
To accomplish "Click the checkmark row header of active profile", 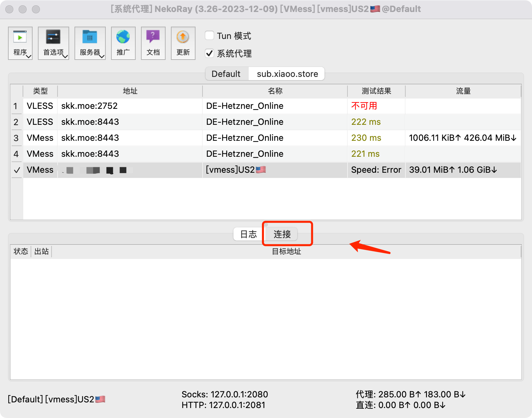I will (x=17, y=170).
